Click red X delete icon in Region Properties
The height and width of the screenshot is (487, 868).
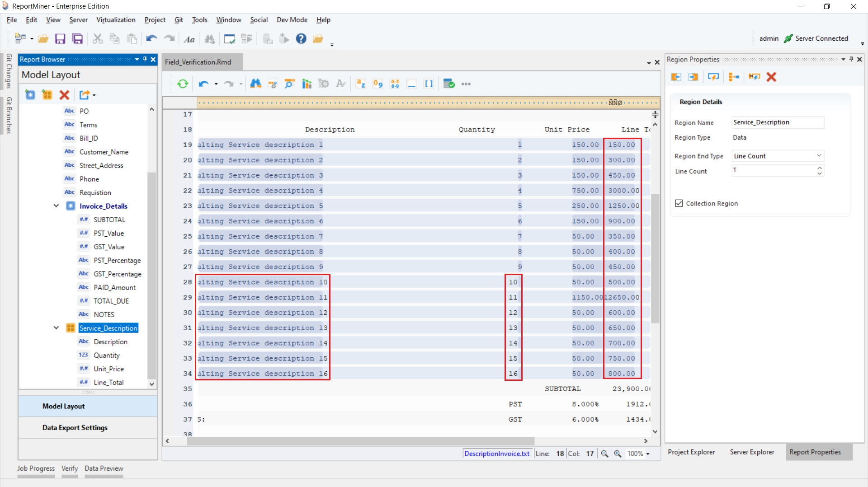click(771, 77)
